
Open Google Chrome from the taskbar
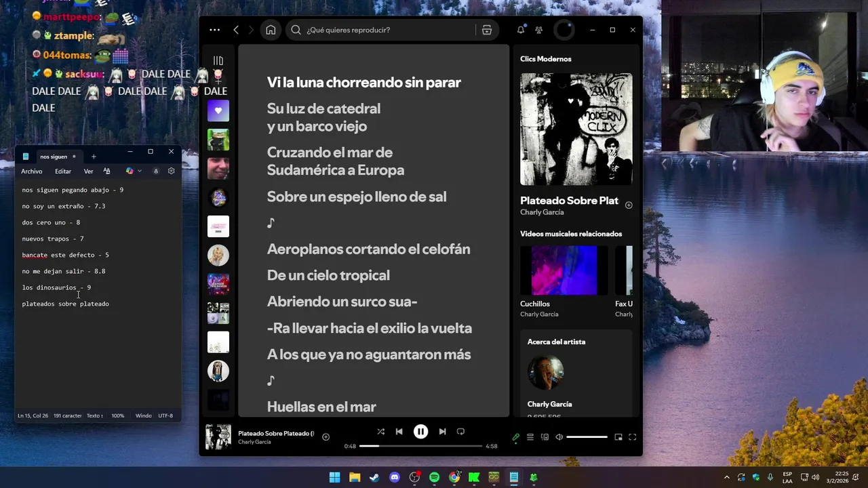[x=454, y=477]
